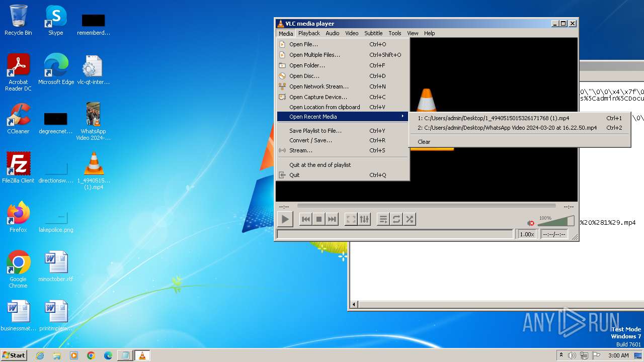Click the Windows Start button
Screen dimensions: 644x362
click(x=14, y=355)
